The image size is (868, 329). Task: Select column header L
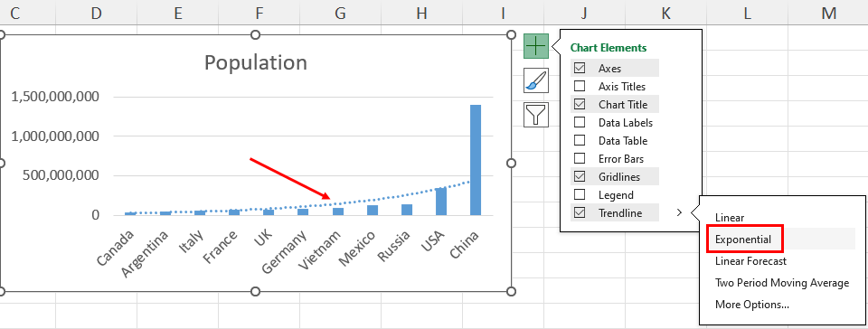tap(748, 13)
